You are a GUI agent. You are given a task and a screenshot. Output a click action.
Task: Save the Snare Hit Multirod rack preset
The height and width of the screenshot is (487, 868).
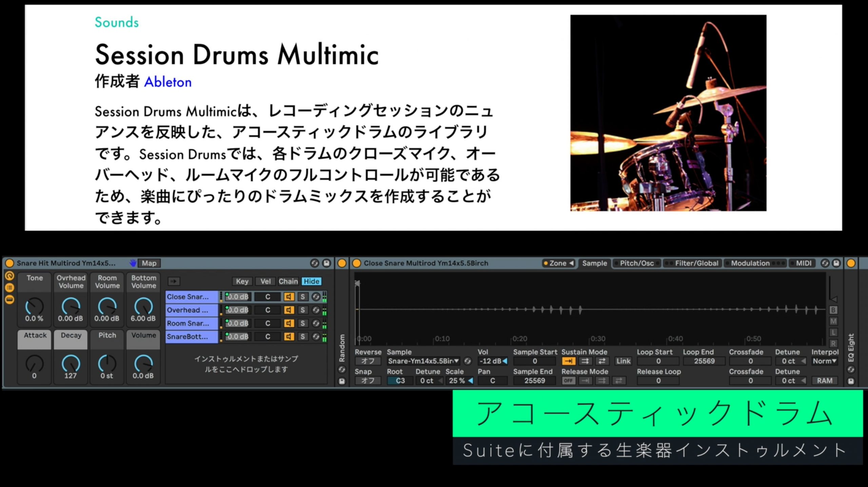pos(327,263)
